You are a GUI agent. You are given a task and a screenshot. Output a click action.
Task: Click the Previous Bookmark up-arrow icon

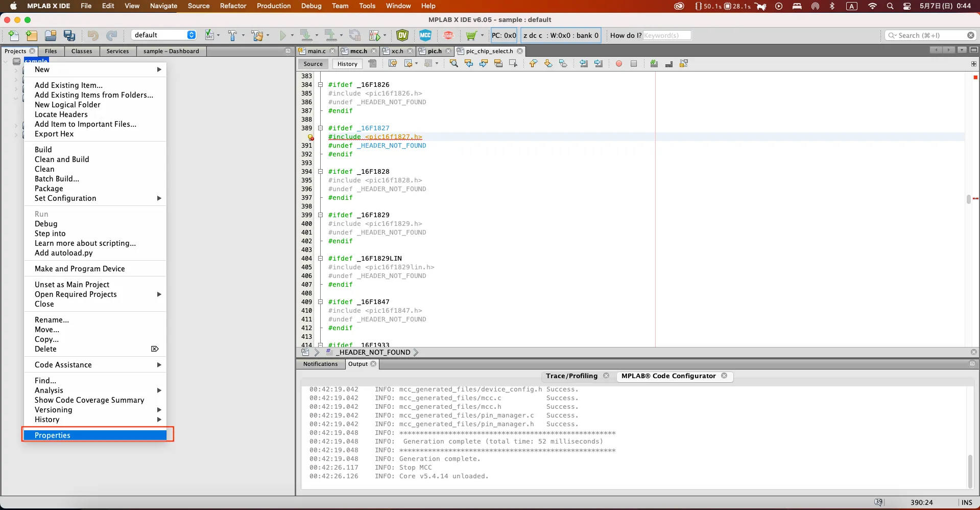[533, 63]
